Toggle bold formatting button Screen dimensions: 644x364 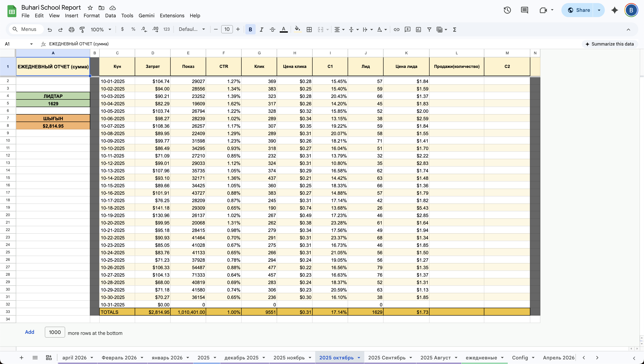pyautogui.click(x=250, y=30)
